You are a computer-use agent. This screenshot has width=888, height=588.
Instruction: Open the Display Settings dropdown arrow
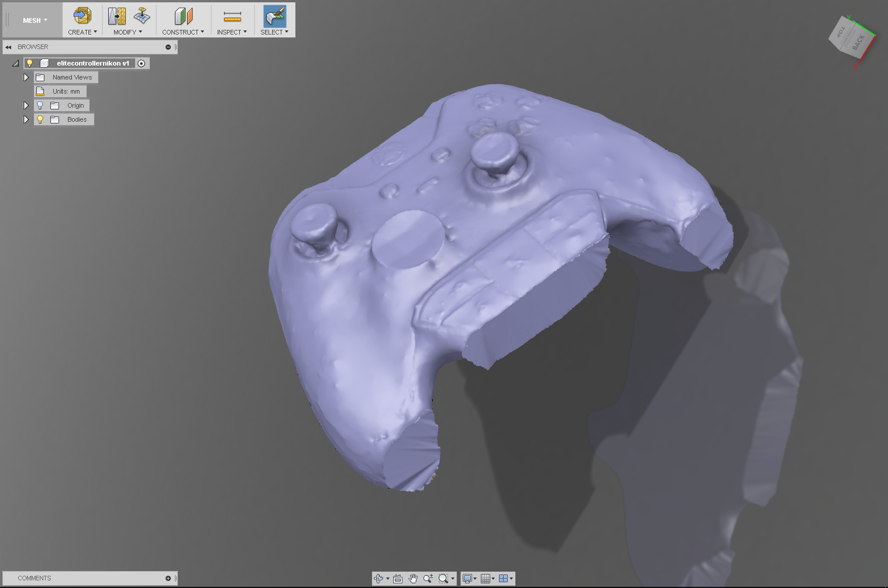tap(474, 579)
